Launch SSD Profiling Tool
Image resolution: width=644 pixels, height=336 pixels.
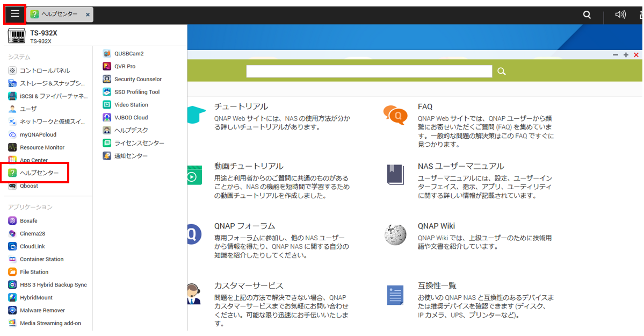click(131, 92)
